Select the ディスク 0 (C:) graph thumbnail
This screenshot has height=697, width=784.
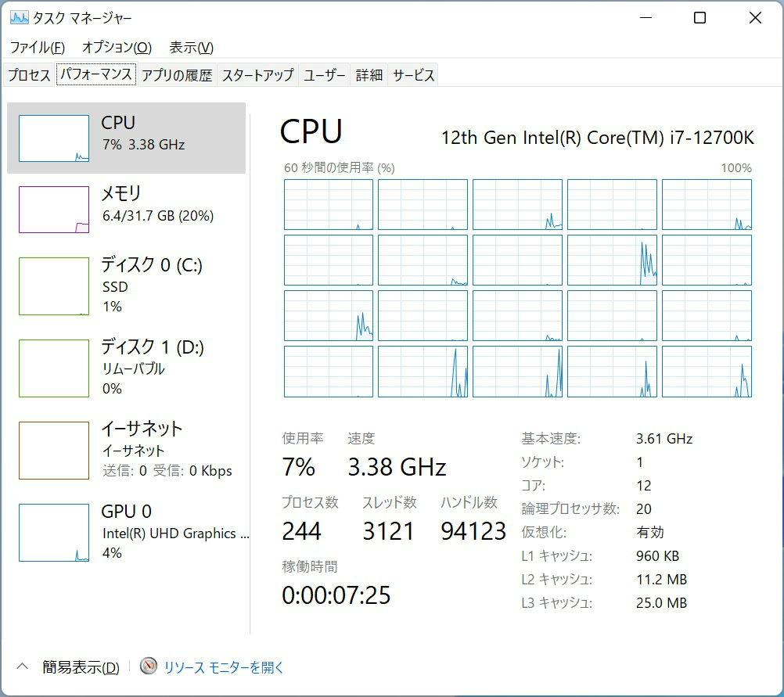click(54, 286)
